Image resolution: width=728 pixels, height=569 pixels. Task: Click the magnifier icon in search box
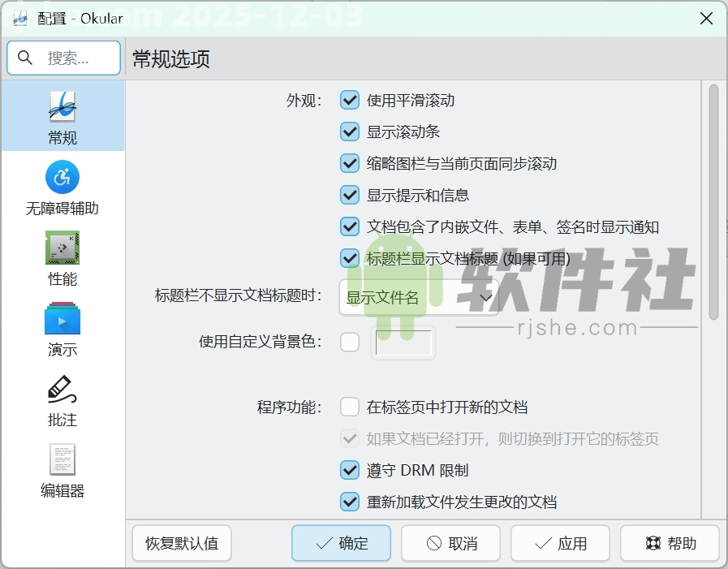(24, 58)
